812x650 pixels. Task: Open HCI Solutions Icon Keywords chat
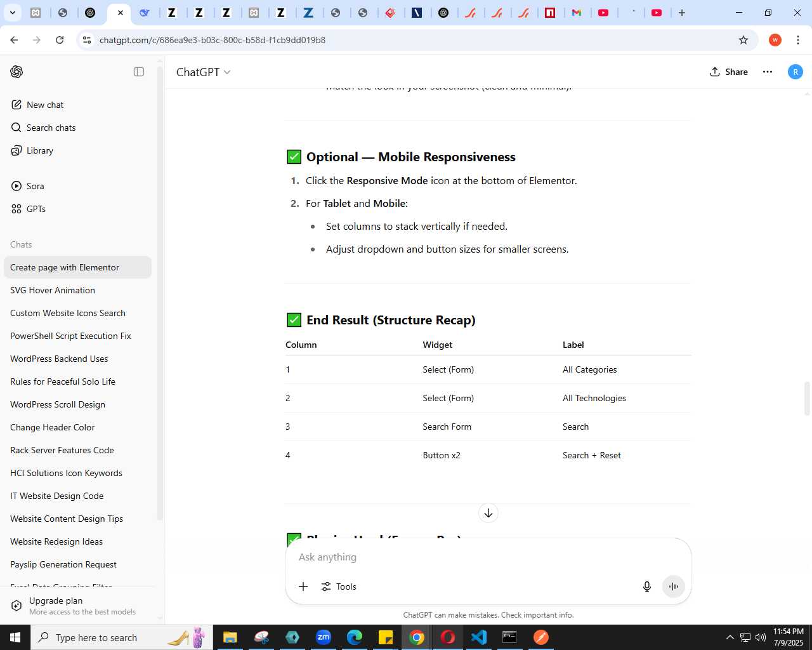tap(77, 473)
